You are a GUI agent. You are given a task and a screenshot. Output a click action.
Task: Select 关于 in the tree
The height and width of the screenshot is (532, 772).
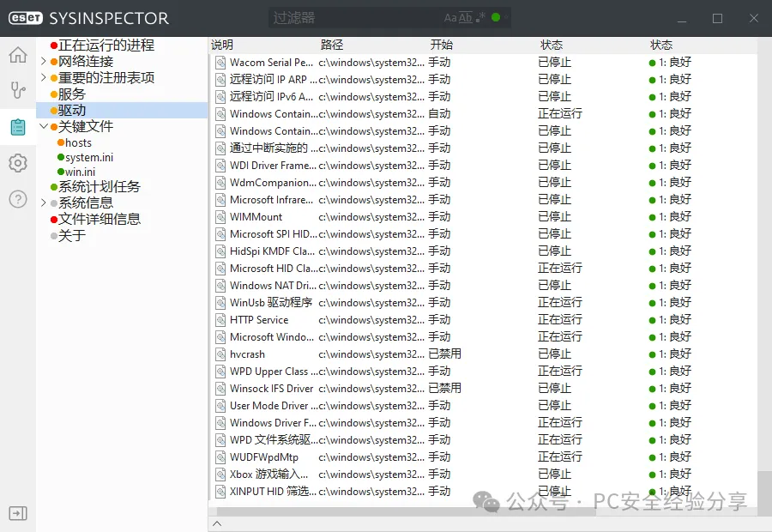point(72,235)
